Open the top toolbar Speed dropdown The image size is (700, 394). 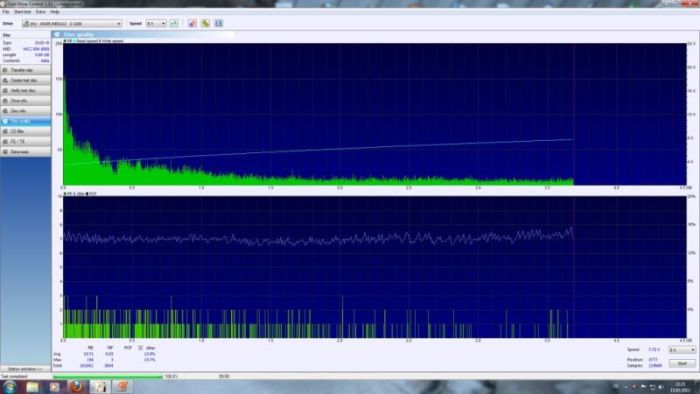(156, 23)
